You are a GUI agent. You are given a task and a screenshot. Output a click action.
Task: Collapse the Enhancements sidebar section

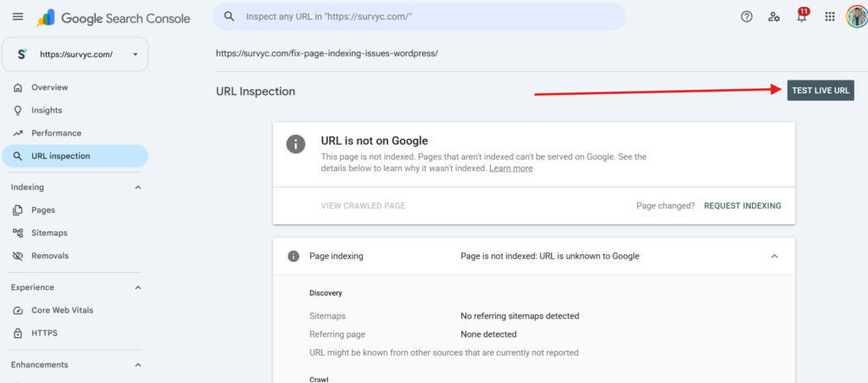tap(138, 364)
